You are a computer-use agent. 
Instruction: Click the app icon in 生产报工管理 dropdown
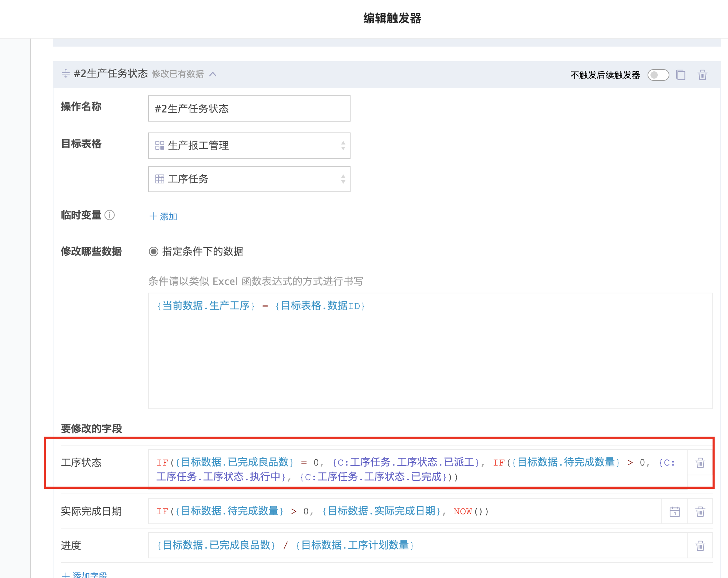159,145
